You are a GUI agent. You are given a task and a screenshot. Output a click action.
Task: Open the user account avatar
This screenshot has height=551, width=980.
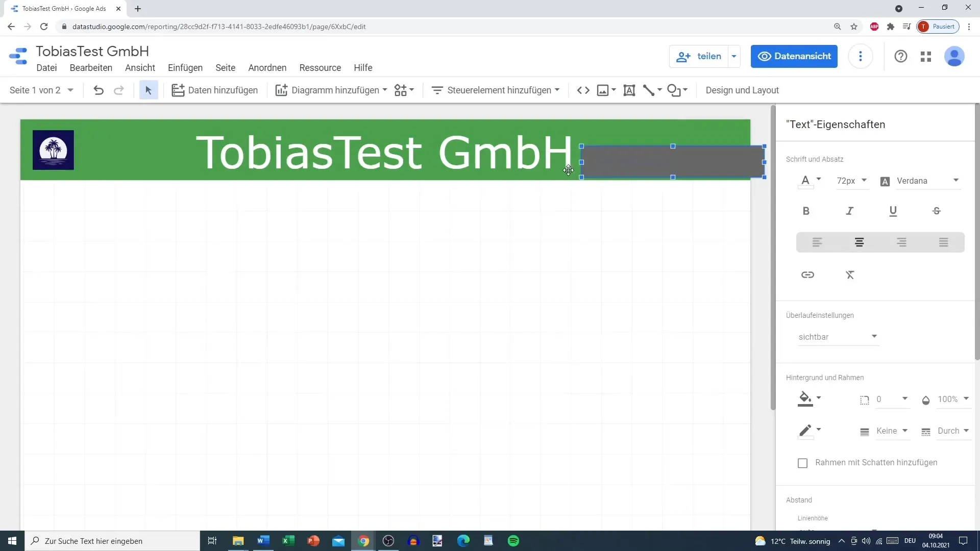click(954, 56)
